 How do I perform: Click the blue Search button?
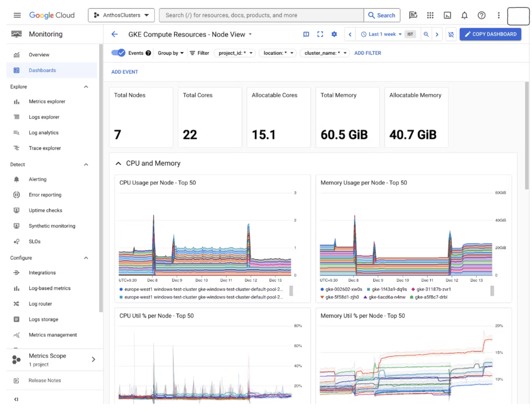pyautogui.click(x=382, y=15)
